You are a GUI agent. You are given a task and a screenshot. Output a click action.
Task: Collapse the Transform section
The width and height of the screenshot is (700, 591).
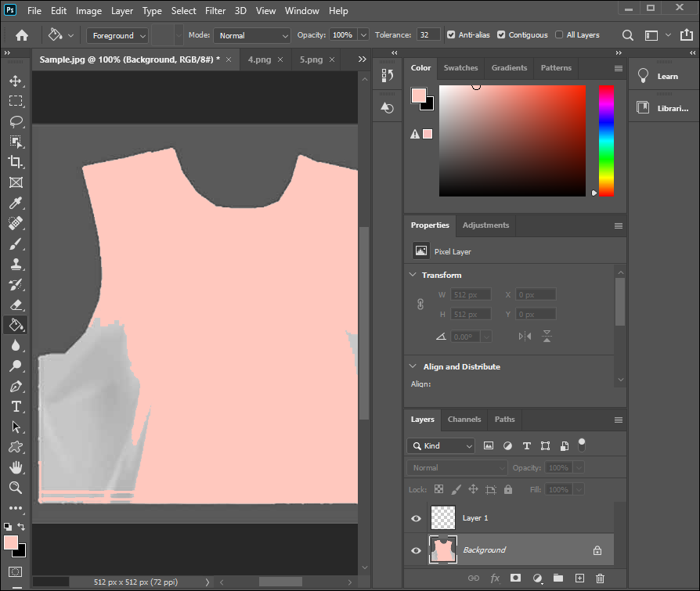point(413,275)
